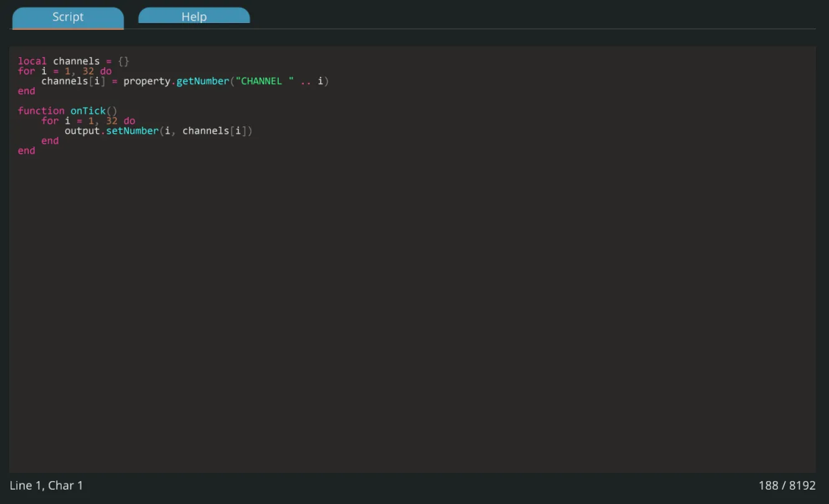This screenshot has width=829, height=504.
Task: Place cursor on the onTick function name
Action: coord(88,111)
